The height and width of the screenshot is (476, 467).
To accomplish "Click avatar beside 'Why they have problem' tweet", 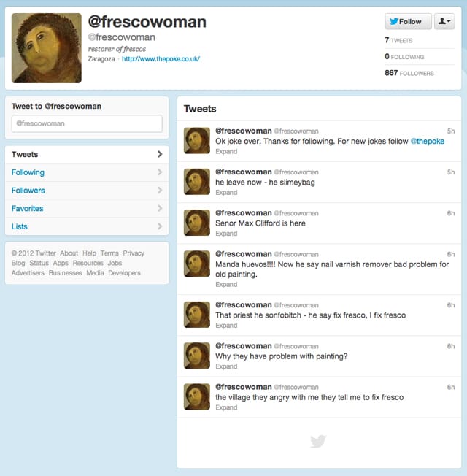I will [x=197, y=356].
